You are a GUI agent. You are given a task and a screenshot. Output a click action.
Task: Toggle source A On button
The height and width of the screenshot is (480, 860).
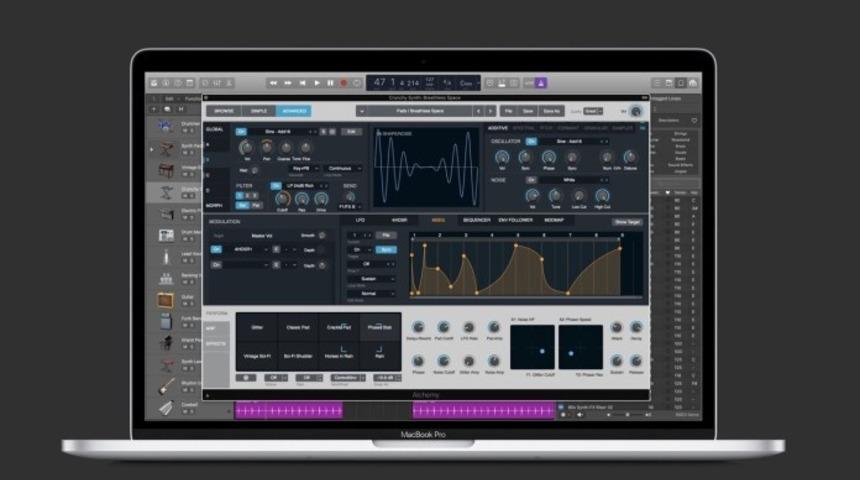(x=241, y=132)
